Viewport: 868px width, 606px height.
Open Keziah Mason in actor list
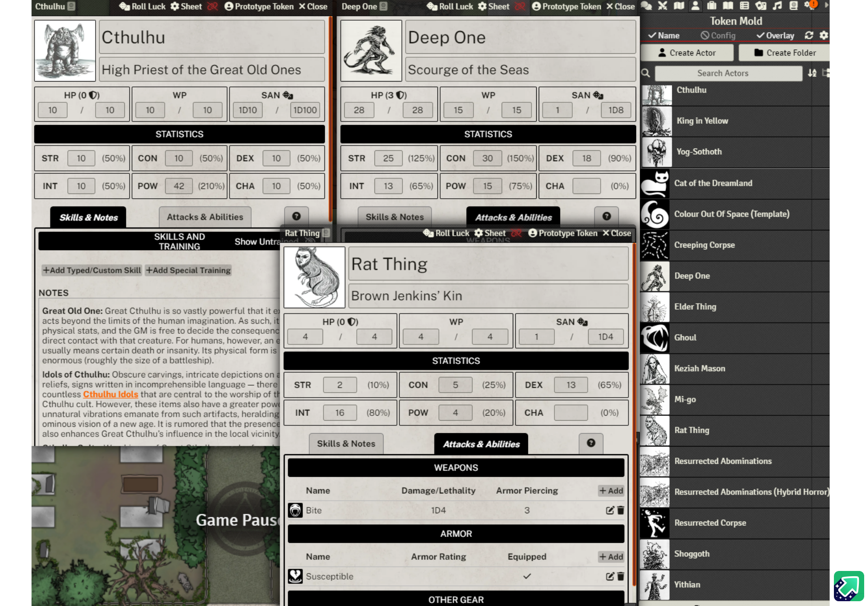click(x=735, y=368)
